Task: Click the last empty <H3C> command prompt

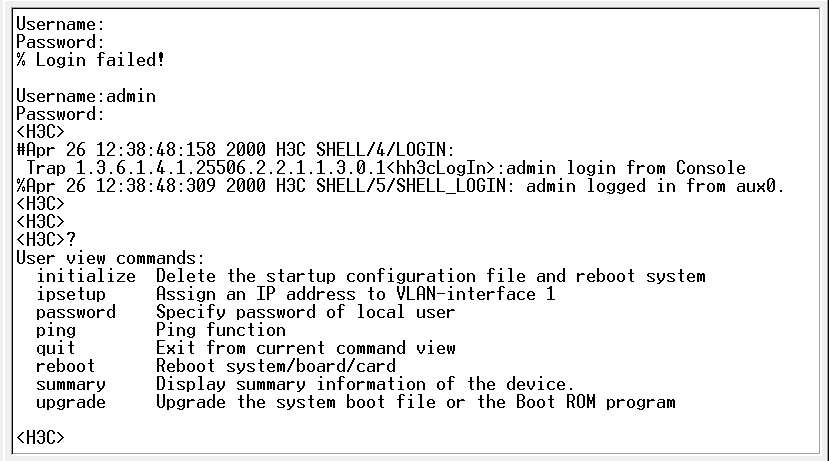Action: tap(41, 438)
